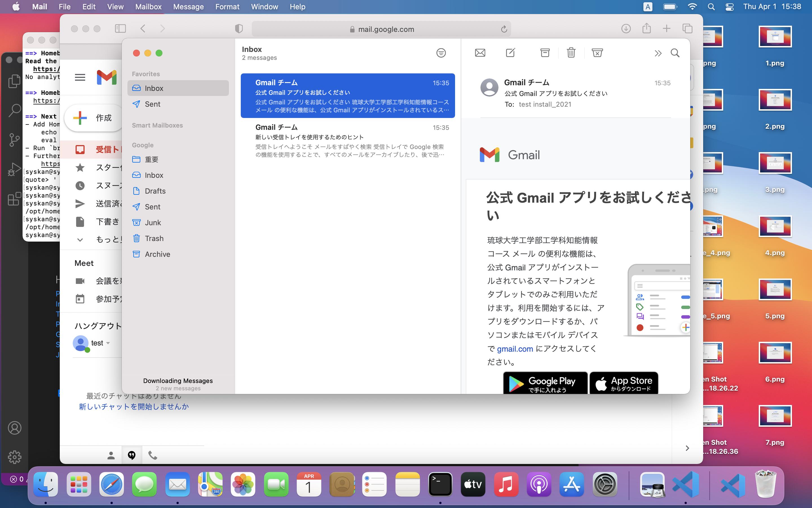Screen dimensions: 812x508
Task: Open Safari from the Dock
Action: pos(111,484)
